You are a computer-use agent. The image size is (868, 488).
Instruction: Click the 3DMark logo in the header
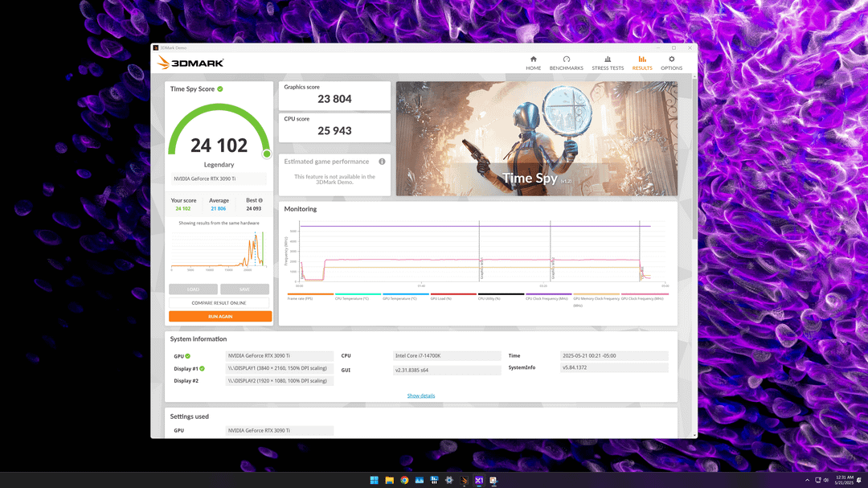(x=190, y=63)
